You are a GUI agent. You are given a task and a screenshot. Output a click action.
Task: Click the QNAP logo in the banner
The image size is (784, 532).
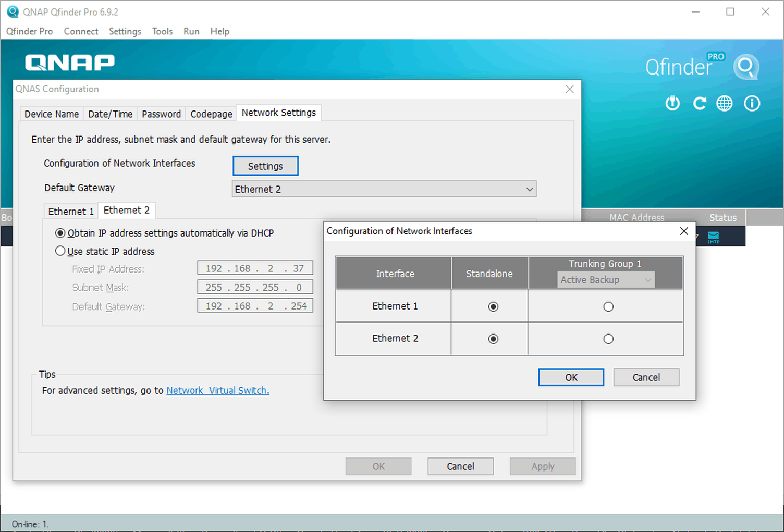pyautogui.click(x=70, y=63)
